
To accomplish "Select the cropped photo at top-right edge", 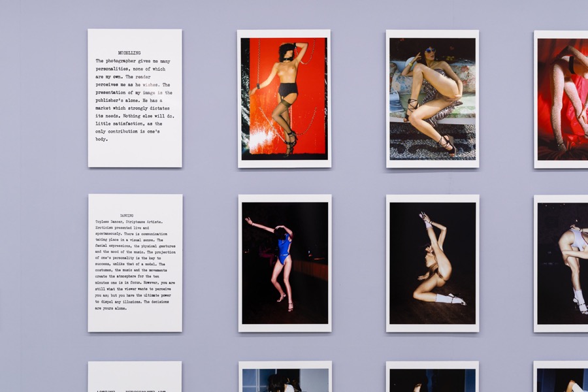I will click(x=562, y=98).
